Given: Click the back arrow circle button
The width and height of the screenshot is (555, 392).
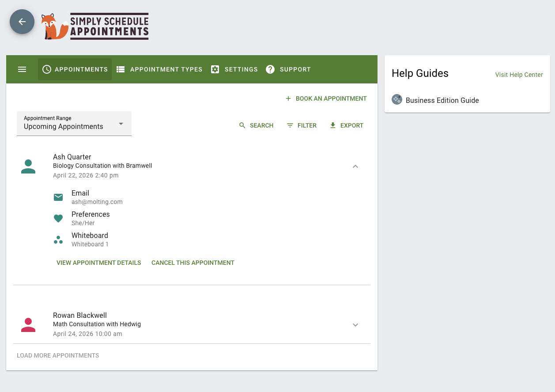Looking at the screenshot, I should tap(22, 22).
